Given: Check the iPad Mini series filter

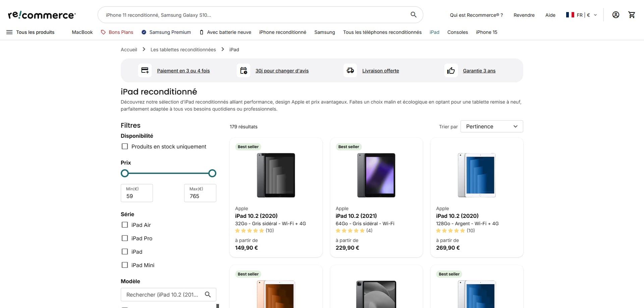Looking at the screenshot, I should coord(125,265).
